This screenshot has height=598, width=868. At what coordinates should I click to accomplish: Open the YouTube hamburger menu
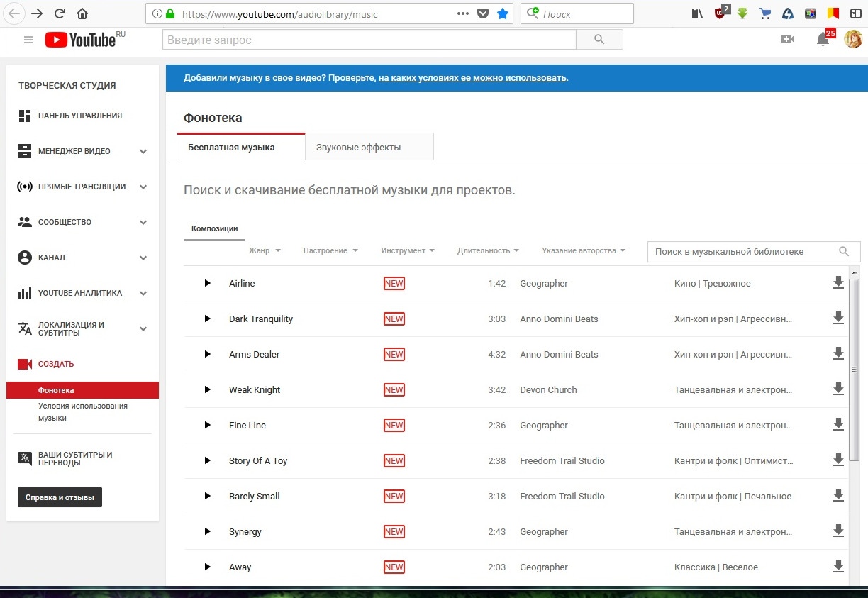(29, 40)
